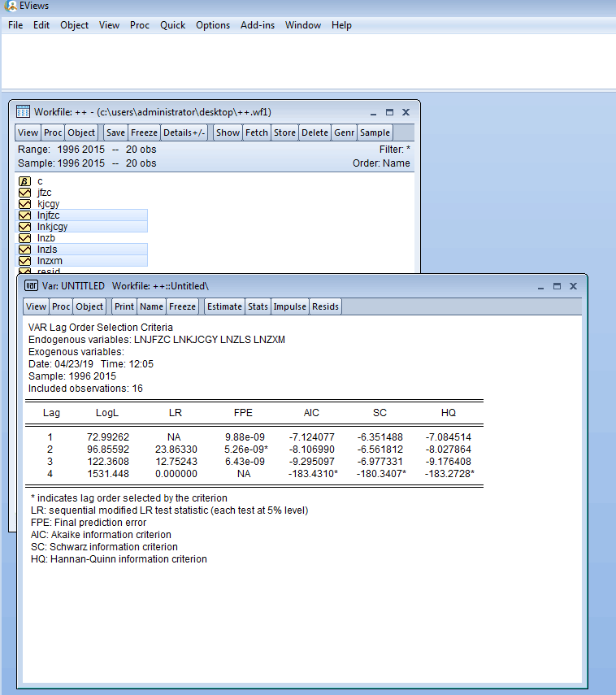The image size is (616, 695).
Task: Open the Edit menu
Action: (x=41, y=25)
